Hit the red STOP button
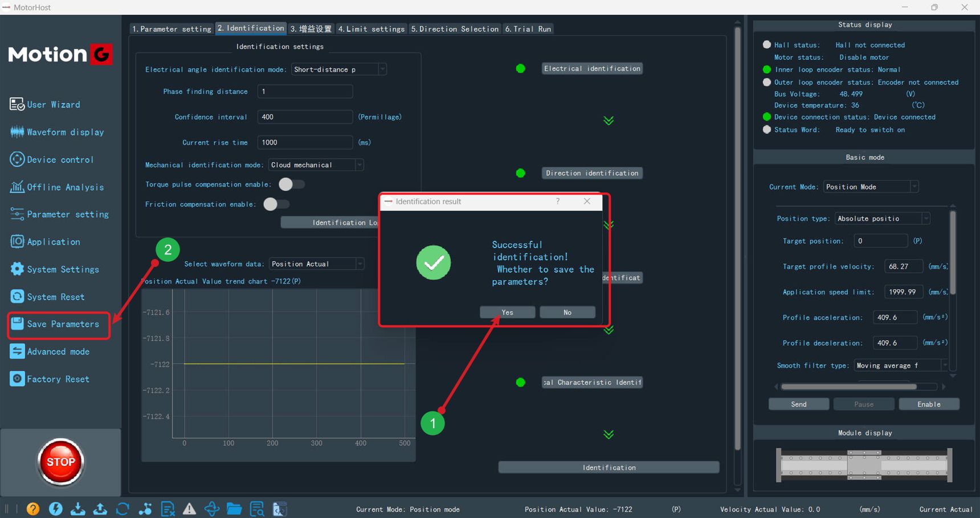 pos(60,462)
